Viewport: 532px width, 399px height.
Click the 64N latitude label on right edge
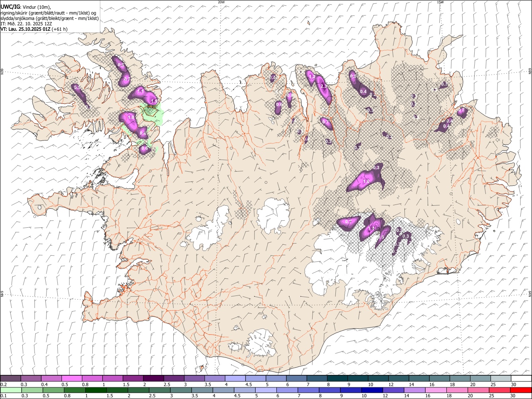tap(530, 293)
